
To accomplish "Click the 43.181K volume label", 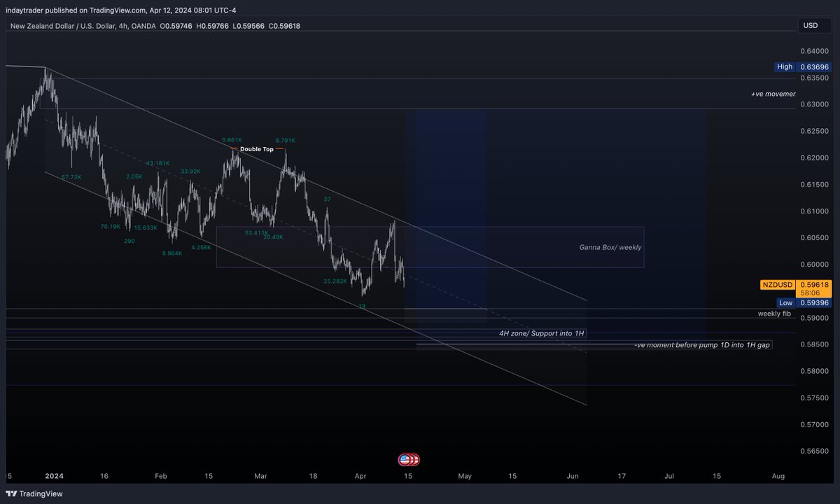I will point(157,163).
